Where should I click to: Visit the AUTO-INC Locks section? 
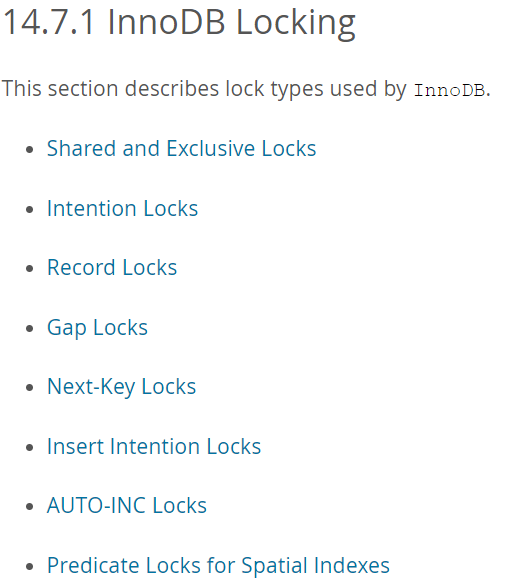pos(127,506)
